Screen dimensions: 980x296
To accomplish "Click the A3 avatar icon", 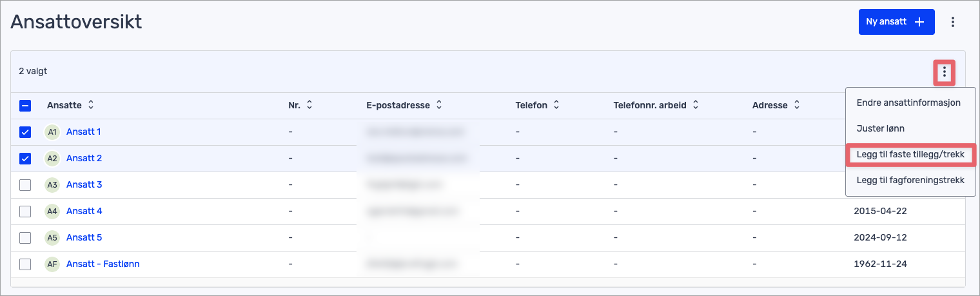I will [x=53, y=184].
